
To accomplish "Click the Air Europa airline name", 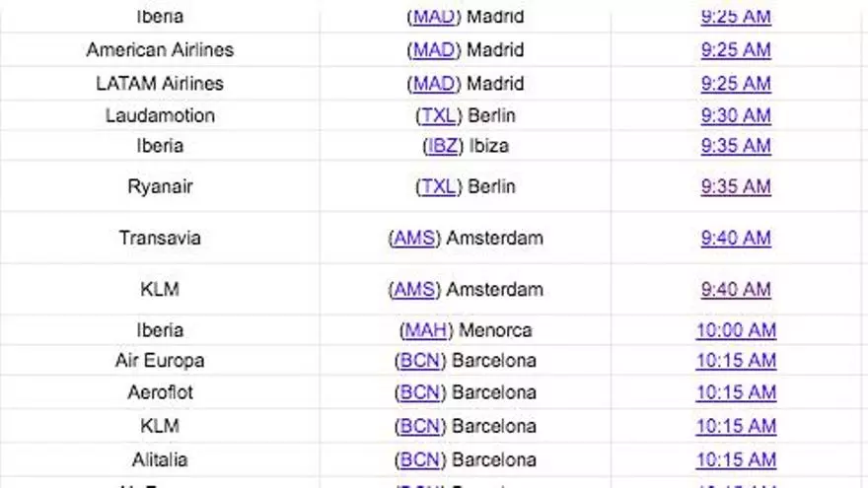I will [160, 361].
